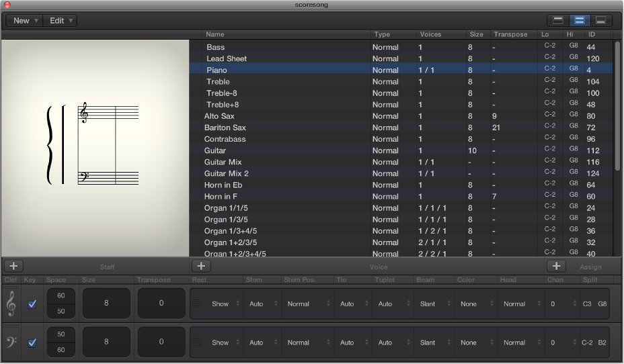
Task: Select the split window layout icon
Action: pos(580,20)
